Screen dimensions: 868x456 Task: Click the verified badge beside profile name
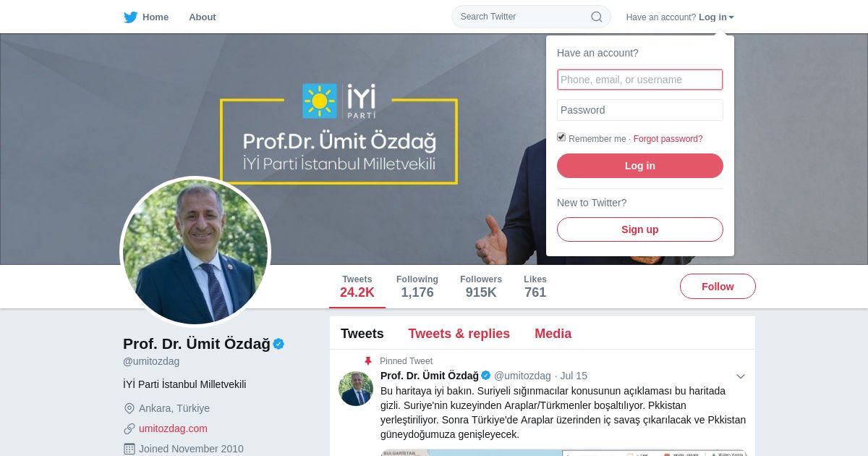278,344
